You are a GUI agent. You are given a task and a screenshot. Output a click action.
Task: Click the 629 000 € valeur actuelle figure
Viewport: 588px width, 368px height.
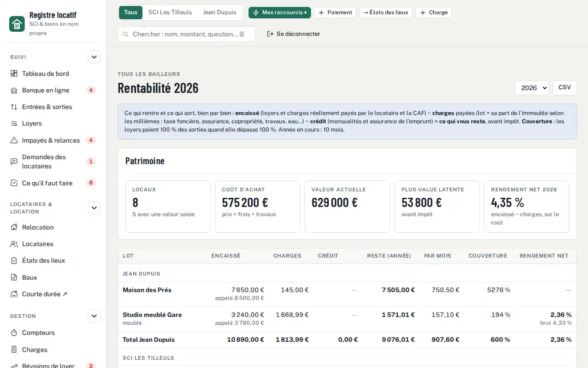334,202
